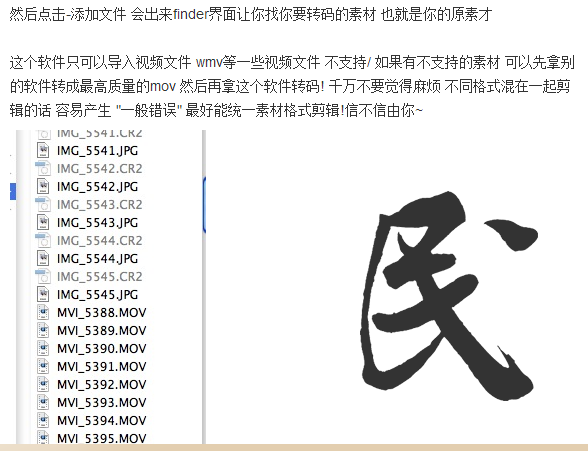Select file name MVI_5390.MOV
Screen dimensions: 588x451
click(x=102, y=349)
